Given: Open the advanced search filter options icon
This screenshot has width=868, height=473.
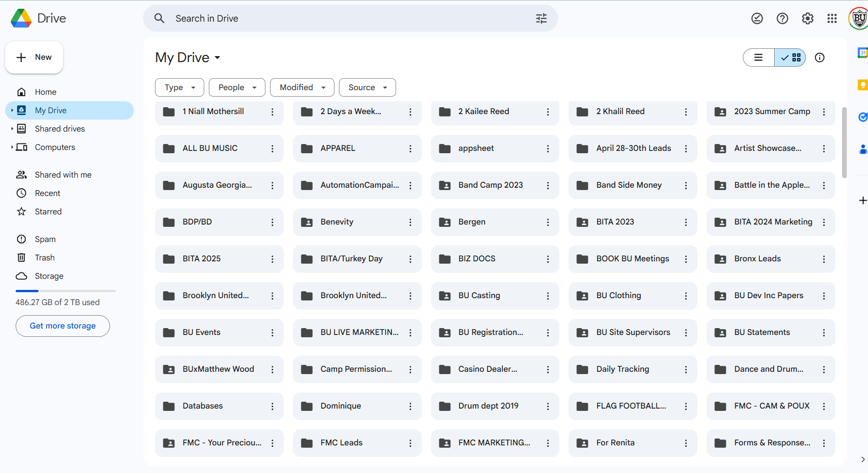Looking at the screenshot, I should [x=541, y=18].
